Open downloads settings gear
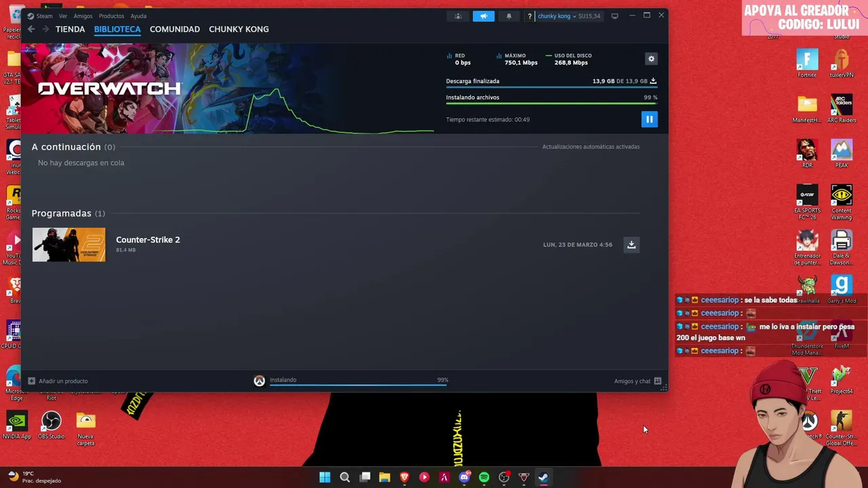This screenshot has height=488, width=868. [651, 59]
